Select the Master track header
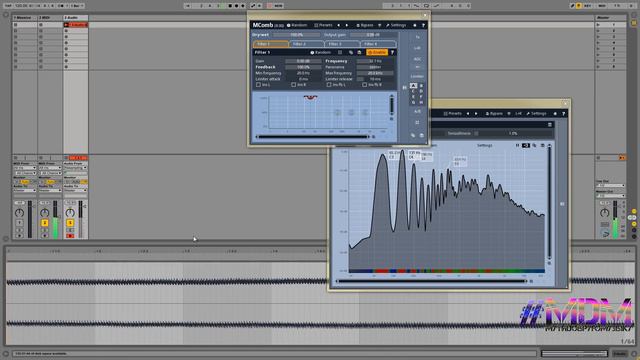This screenshot has height=360, width=640. (610, 18)
